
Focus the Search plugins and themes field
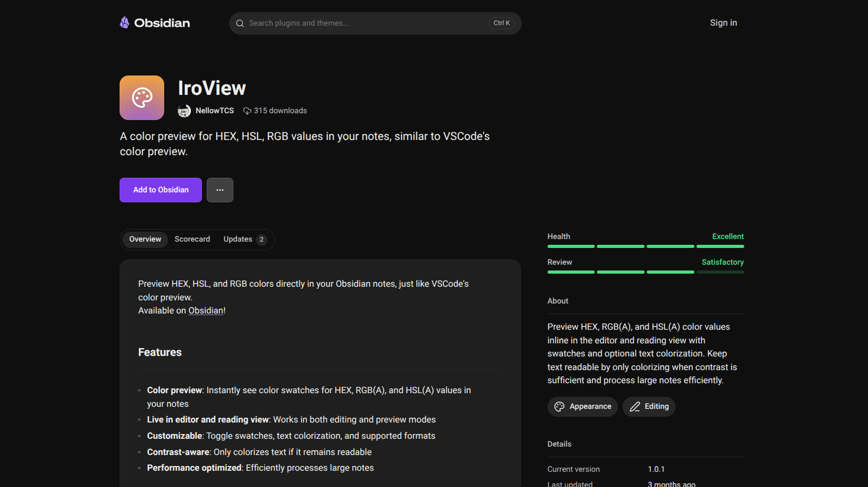375,24
